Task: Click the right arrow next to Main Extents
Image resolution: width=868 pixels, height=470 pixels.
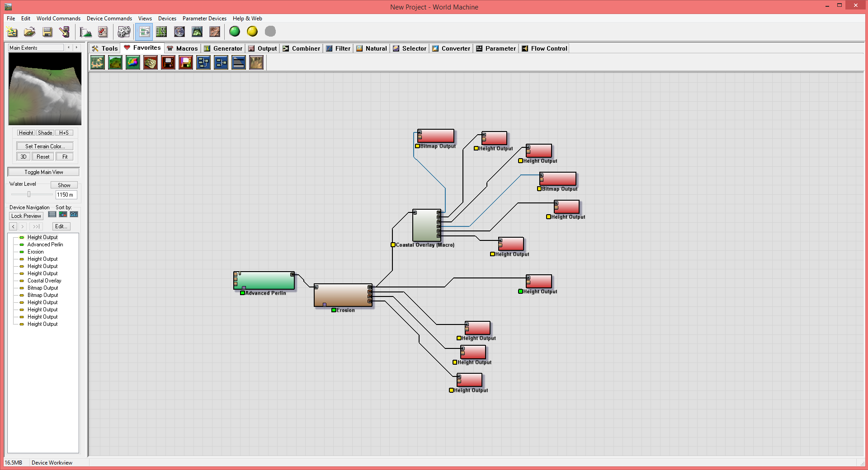Action: 76,47
